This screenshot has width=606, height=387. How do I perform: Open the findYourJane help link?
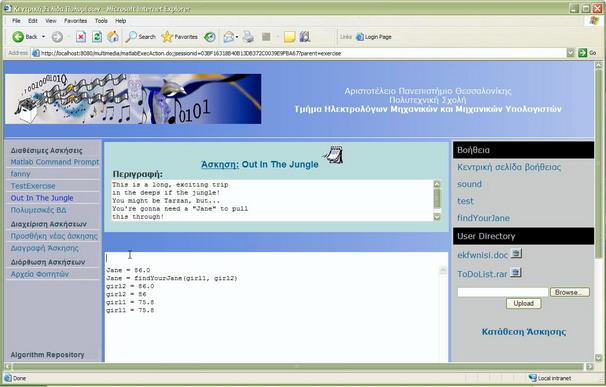point(483,218)
